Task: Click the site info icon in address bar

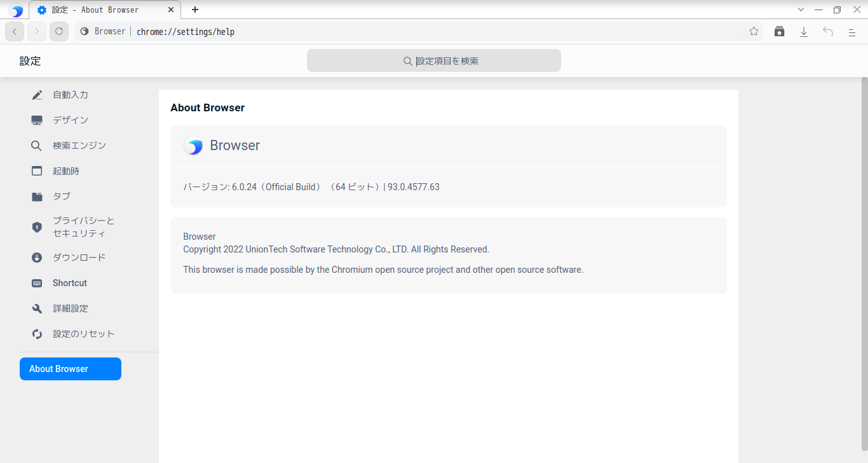Action: pos(85,31)
